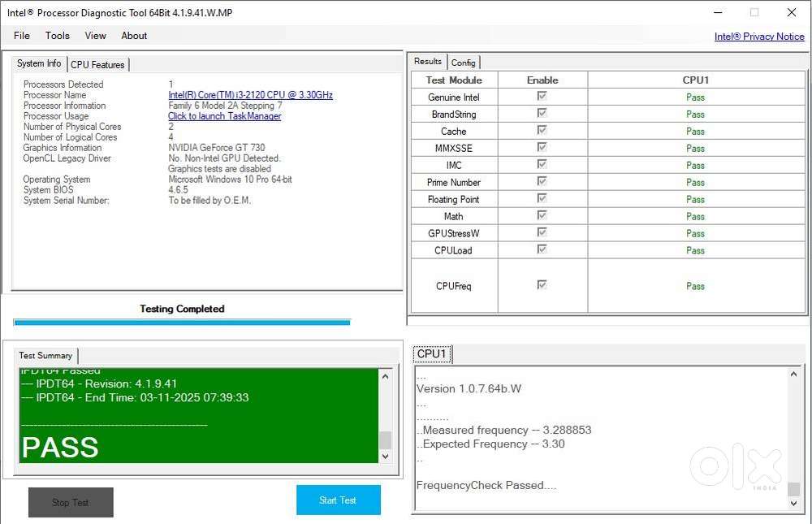
Task: Open the About menu
Action: (x=134, y=35)
